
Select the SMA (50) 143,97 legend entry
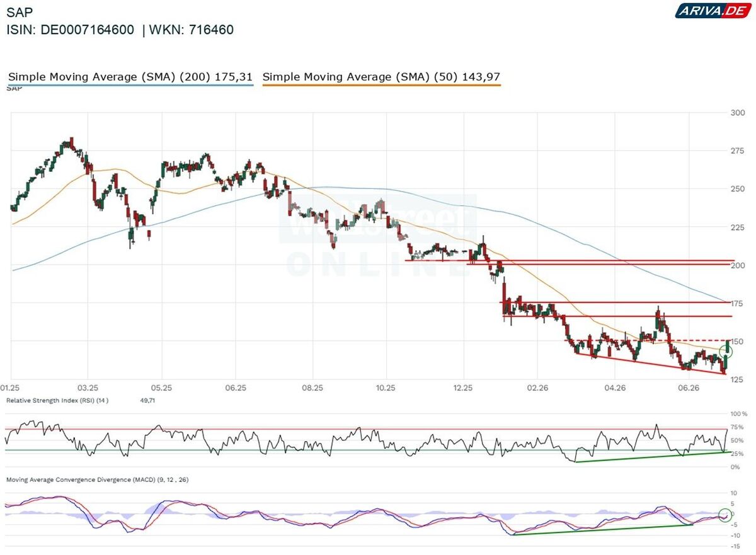[x=382, y=77]
